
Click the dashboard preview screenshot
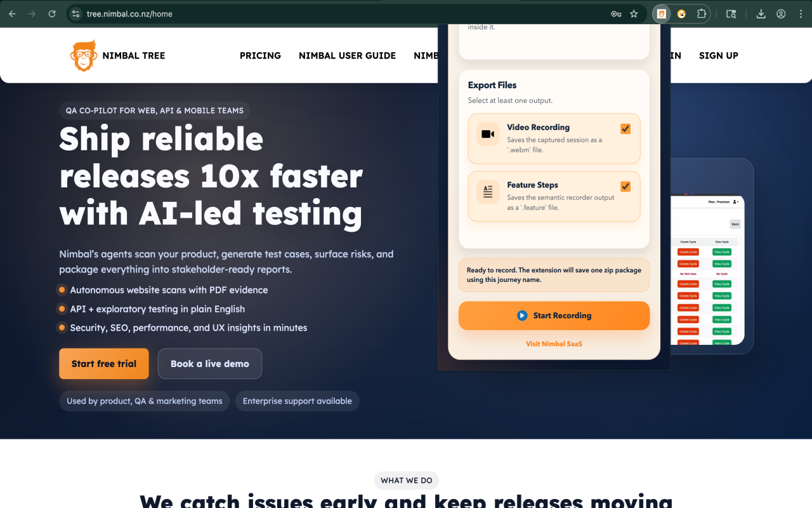[x=707, y=270]
